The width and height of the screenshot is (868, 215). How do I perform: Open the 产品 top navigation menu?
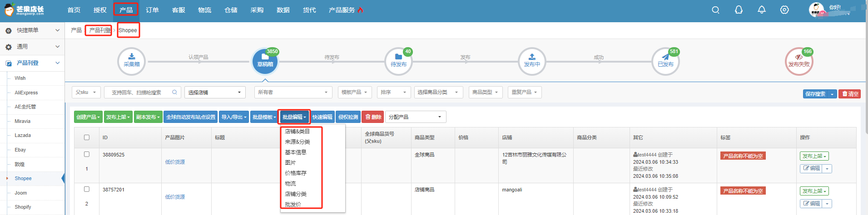click(126, 10)
